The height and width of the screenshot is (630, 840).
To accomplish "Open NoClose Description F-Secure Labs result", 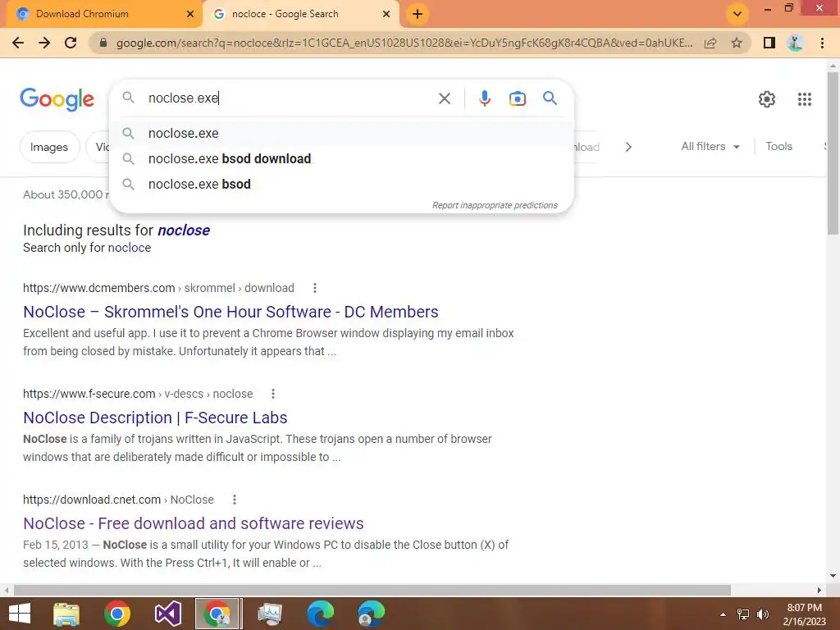I will pyautogui.click(x=155, y=418).
